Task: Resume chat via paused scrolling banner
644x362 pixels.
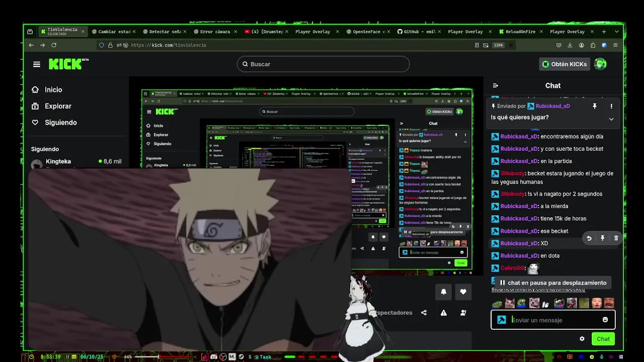Action: pos(552,283)
